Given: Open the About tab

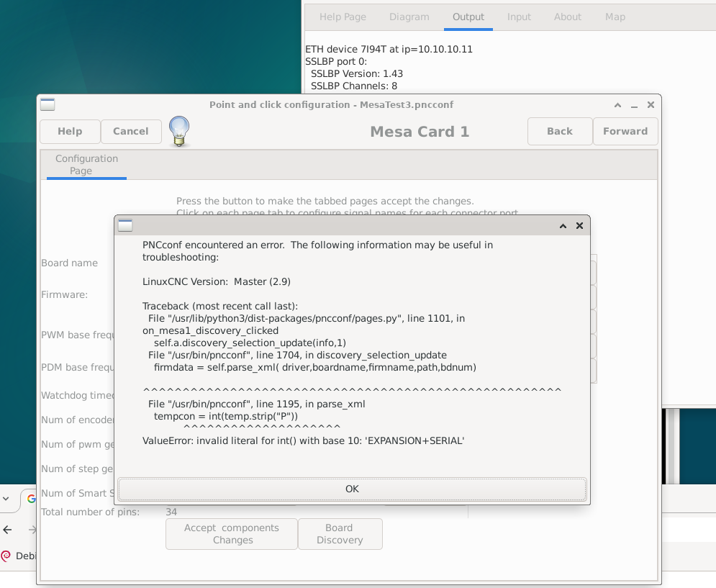Looking at the screenshot, I should coord(568,17).
